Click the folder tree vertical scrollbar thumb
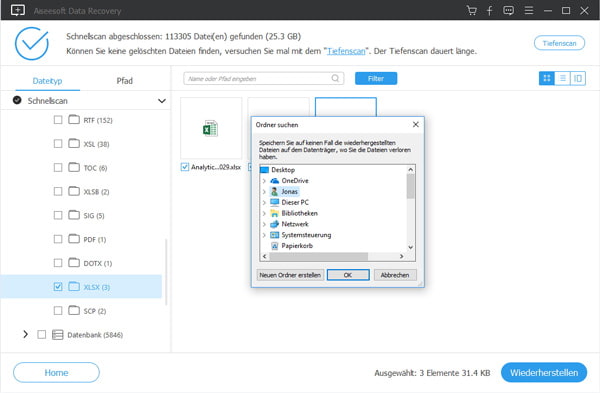This screenshot has width=600, height=393. (410, 186)
